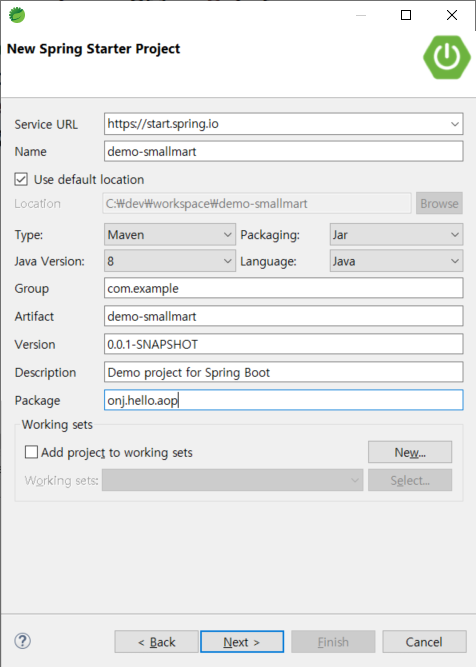Click into the Artifact field demo-smallmart

tap(283, 316)
